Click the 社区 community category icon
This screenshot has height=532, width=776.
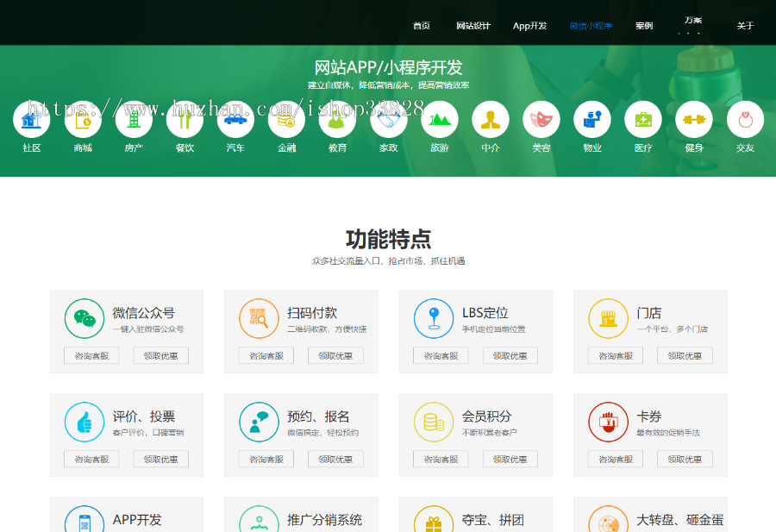click(31, 120)
